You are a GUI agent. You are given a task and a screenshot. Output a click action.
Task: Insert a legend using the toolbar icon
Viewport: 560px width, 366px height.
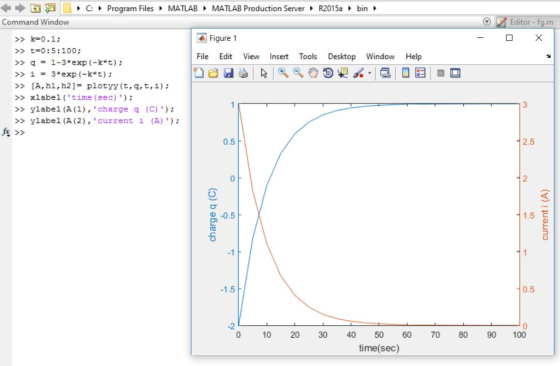(420, 73)
